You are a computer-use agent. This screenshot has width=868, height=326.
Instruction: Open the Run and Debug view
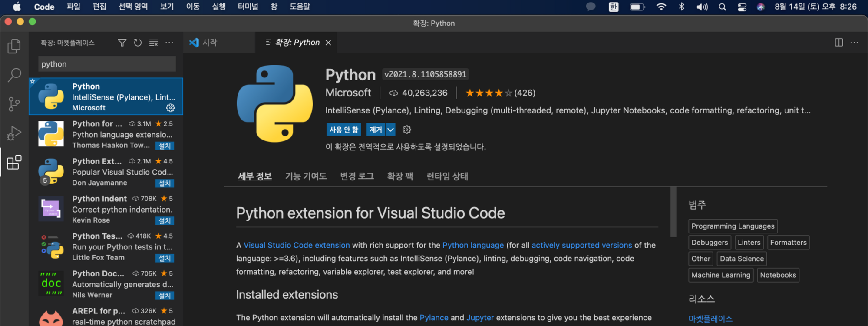tap(14, 133)
